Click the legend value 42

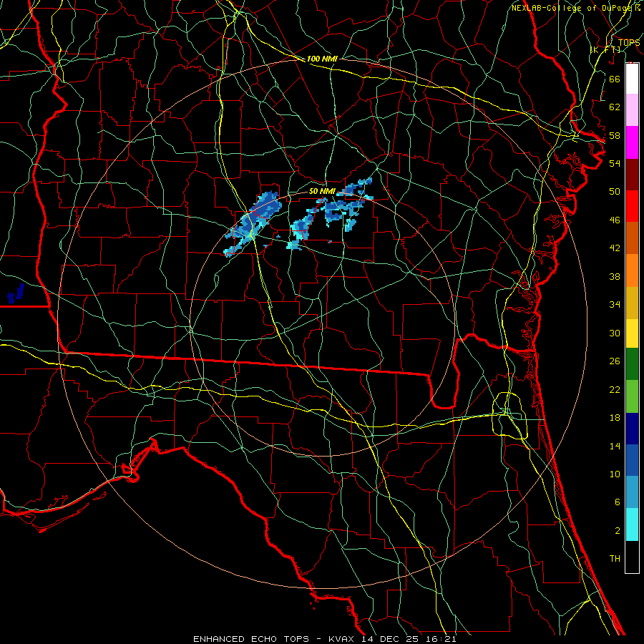pyautogui.click(x=615, y=248)
